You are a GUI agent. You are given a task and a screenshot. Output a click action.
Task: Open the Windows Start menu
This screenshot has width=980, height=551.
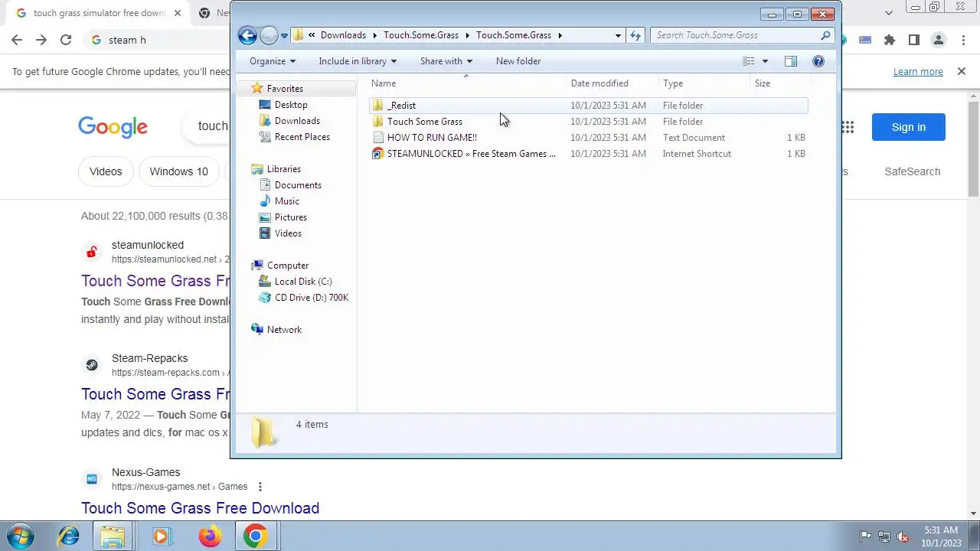click(21, 536)
